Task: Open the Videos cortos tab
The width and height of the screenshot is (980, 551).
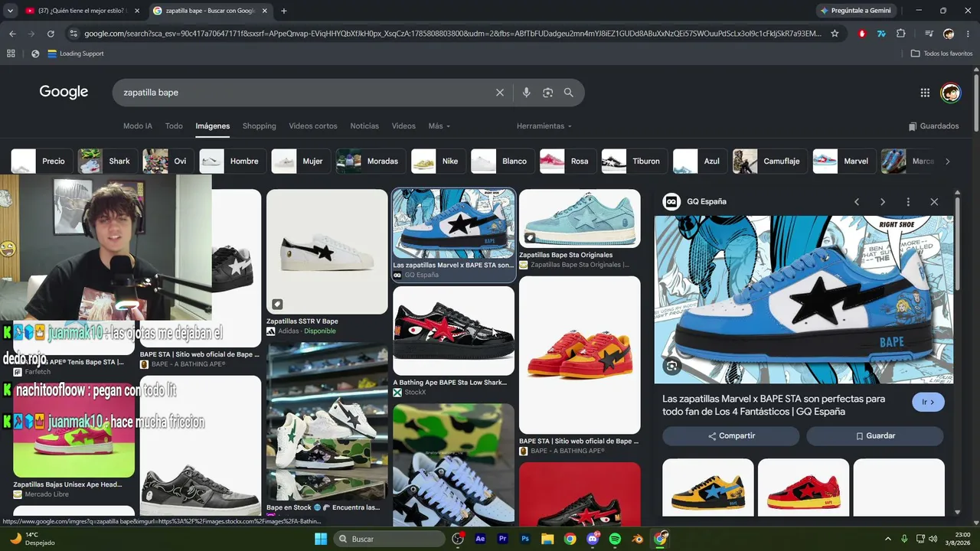Action: (313, 126)
